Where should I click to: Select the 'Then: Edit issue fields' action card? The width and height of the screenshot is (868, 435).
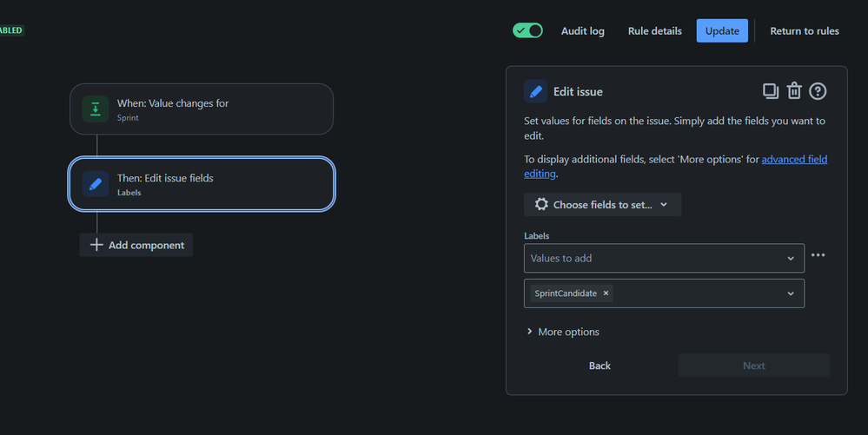(202, 184)
